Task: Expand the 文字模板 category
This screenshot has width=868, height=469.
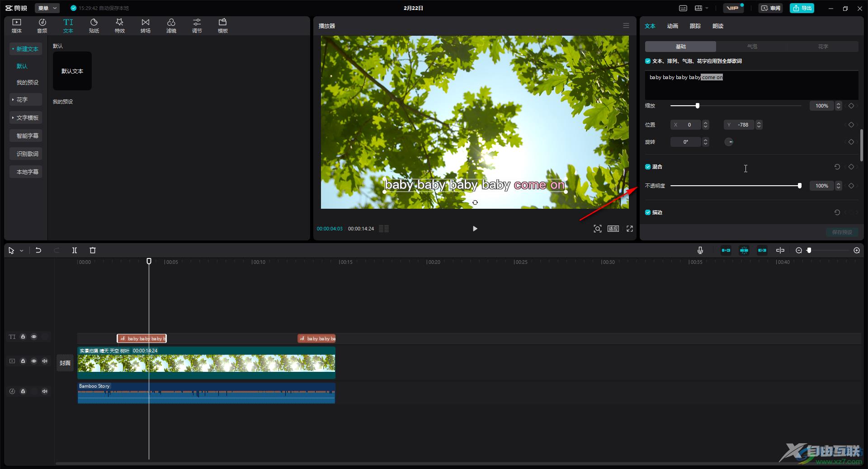Action: coord(25,117)
